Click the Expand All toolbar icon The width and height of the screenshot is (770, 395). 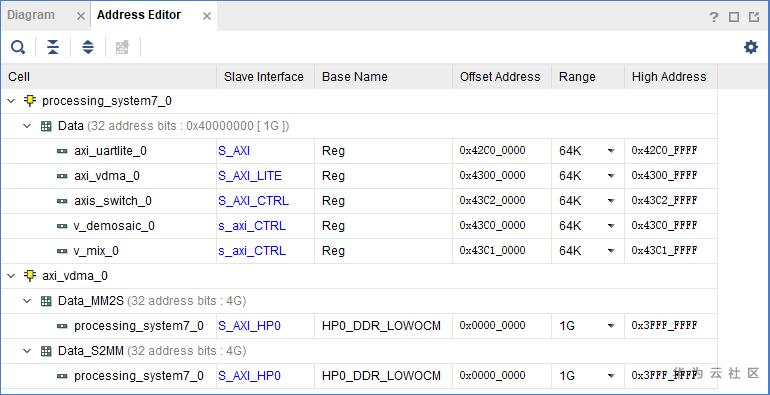[88, 47]
